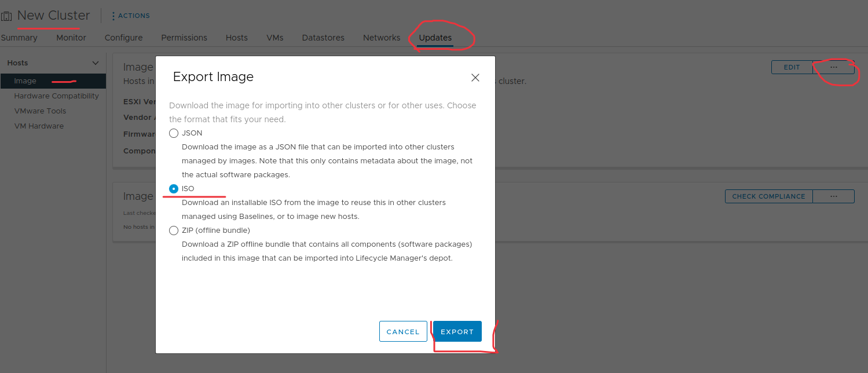
Task: Select the ISO export format
Action: point(174,188)
